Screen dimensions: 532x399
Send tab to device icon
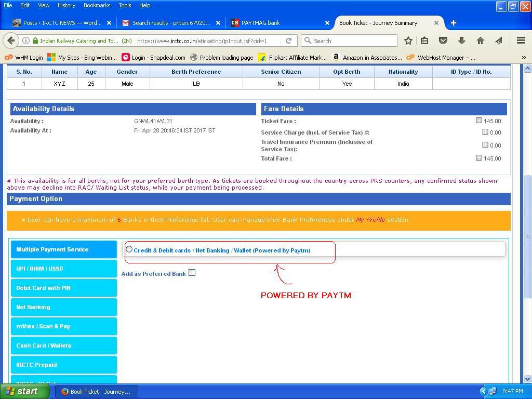[x=498, y=41]
